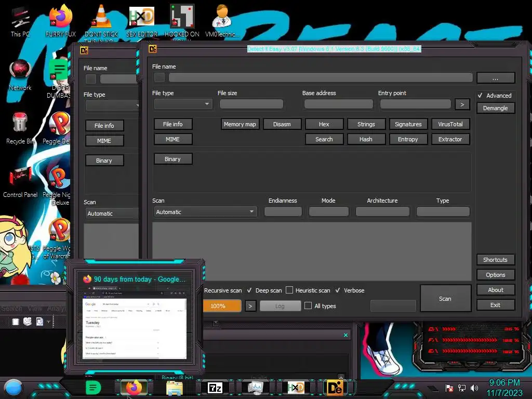This screenshot has height=399, width=532.
Task: Click the Signatures button
Action: coord(408,124)
